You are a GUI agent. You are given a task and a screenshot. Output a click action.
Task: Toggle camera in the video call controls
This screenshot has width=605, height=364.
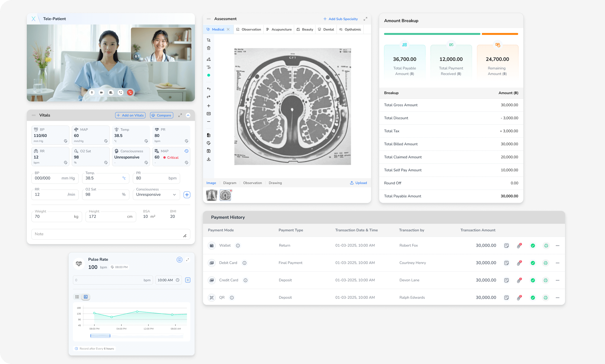point(101,93)
